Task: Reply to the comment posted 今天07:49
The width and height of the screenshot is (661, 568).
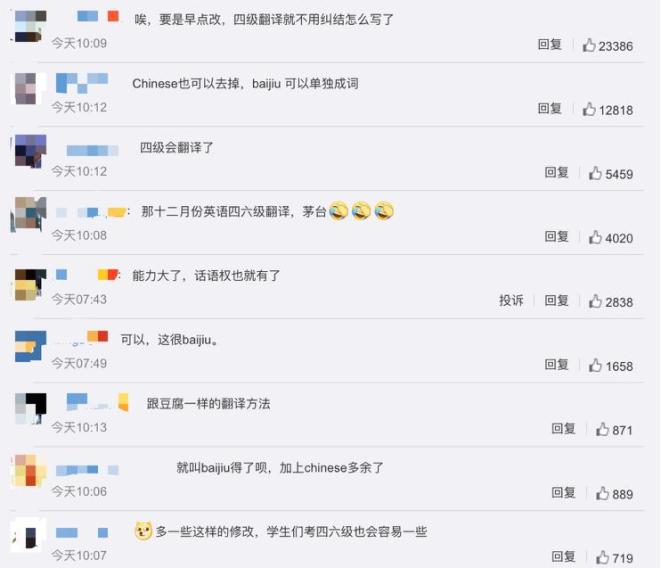Action: coord(556,364)
